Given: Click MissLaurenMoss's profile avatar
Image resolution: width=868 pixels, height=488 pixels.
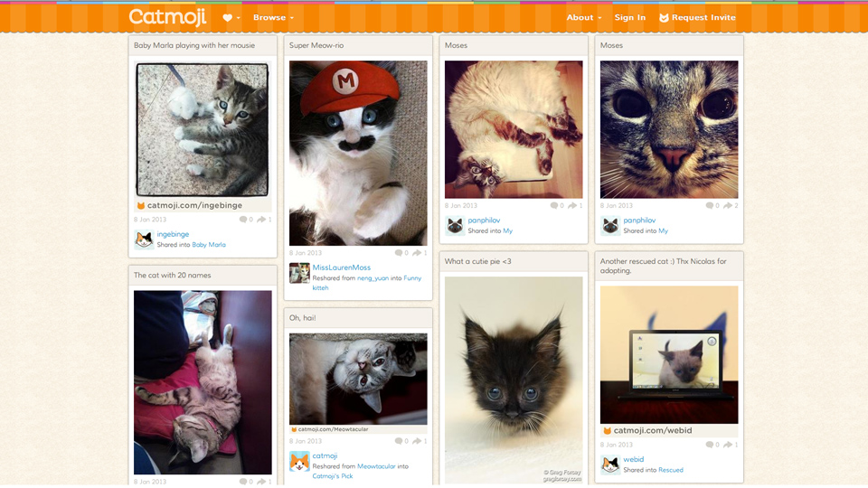Looking at the screenshot, I should click(299, 273).
